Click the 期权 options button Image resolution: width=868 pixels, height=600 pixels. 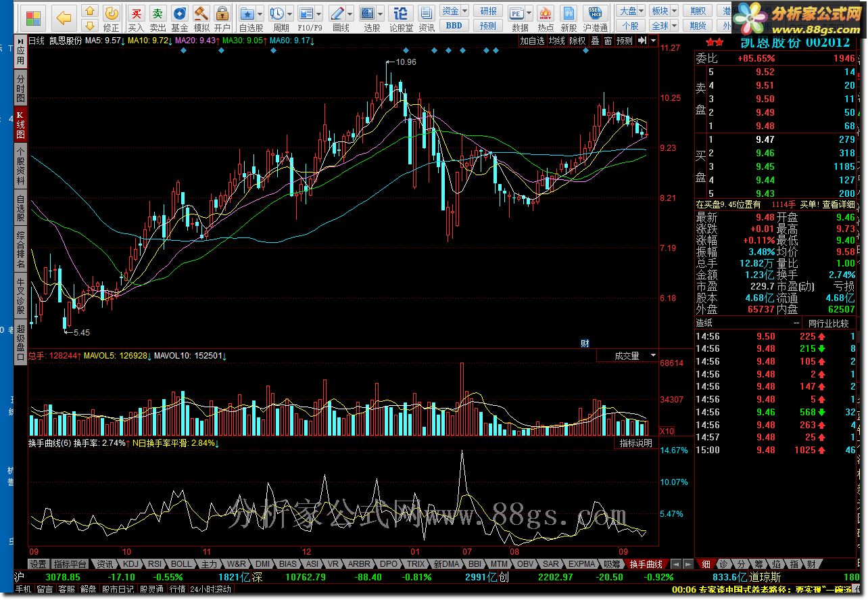pos(698,11)
